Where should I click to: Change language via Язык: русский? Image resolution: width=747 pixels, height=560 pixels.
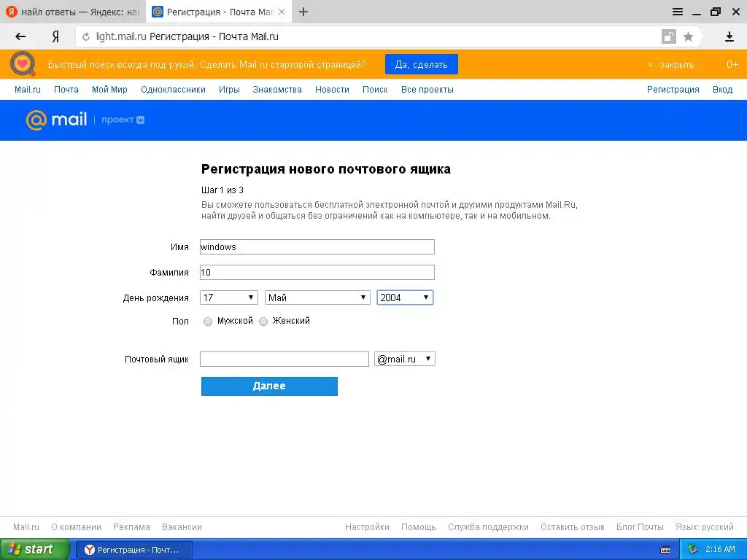(705, 527)
